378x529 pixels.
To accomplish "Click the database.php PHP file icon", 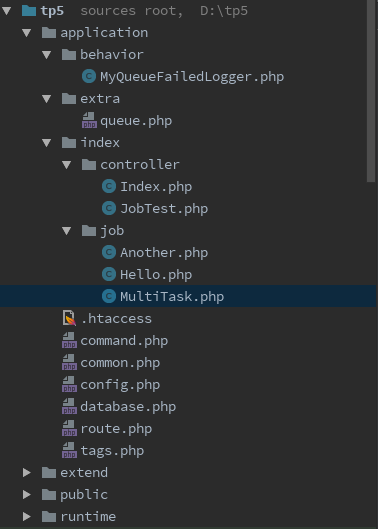I will [x=69, y=407].
